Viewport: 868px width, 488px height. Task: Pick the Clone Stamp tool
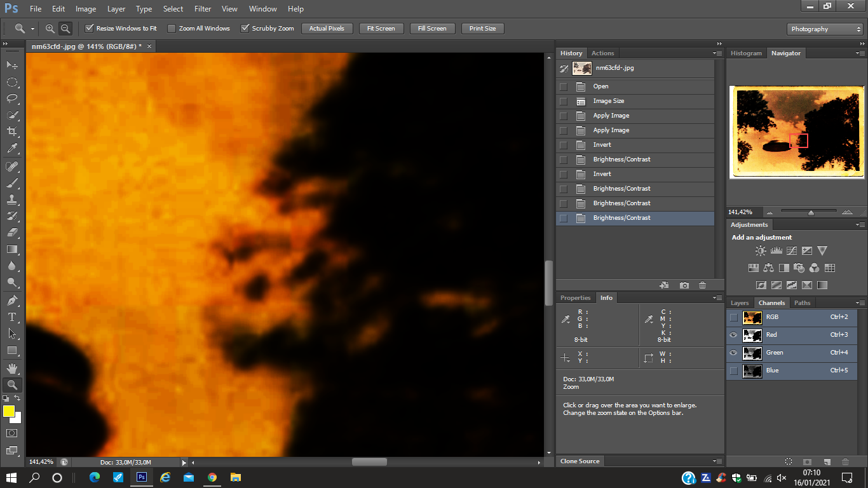[x=11, y=199]
